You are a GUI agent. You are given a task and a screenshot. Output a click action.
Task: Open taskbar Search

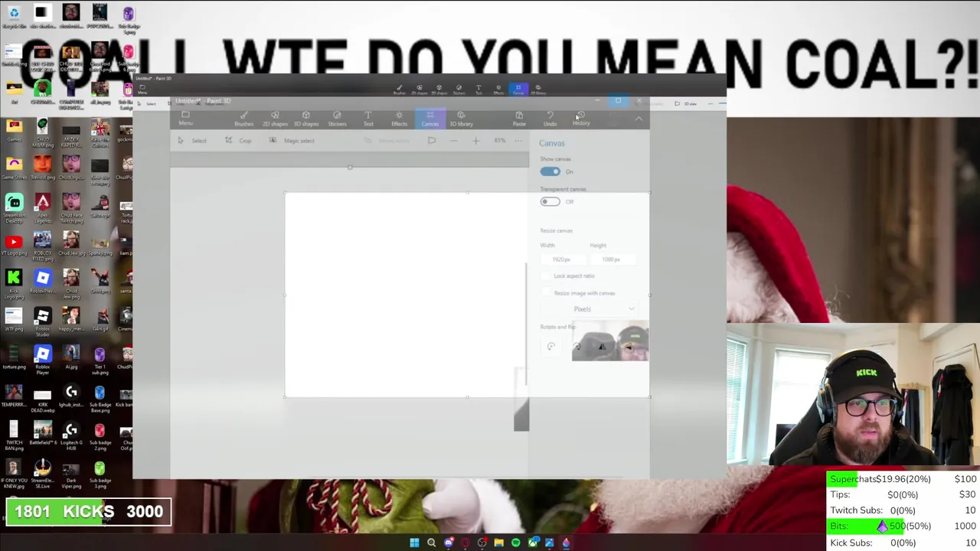[431, 543]
